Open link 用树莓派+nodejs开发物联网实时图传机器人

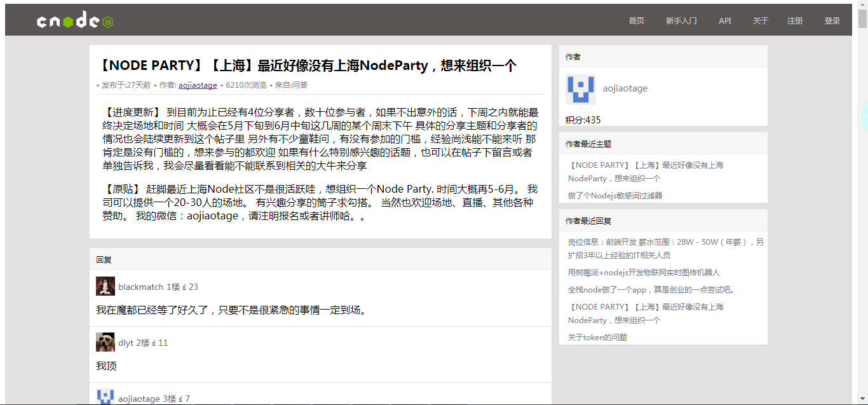[x=644, y=272]
